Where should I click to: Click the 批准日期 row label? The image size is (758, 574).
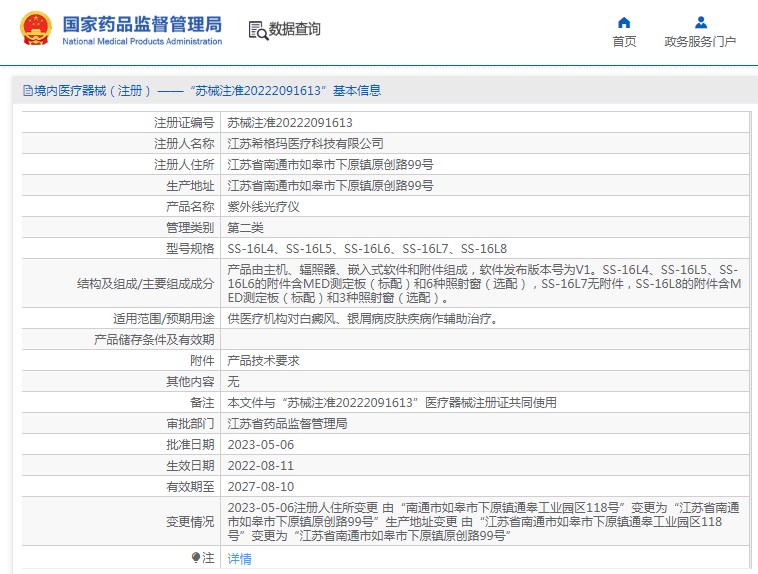[190, 445]
